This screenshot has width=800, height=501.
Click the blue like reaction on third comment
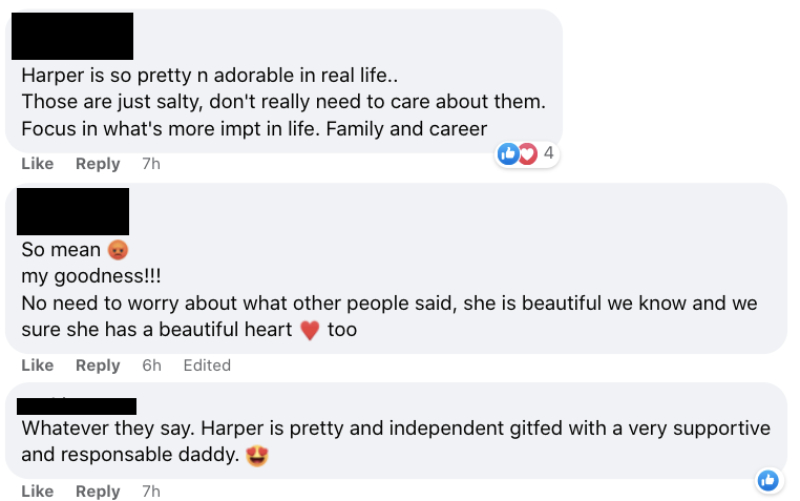click(768, 480)
